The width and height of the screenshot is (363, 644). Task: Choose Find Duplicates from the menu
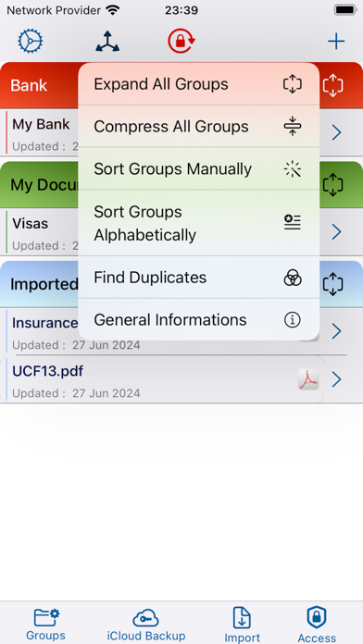[198, 278]
